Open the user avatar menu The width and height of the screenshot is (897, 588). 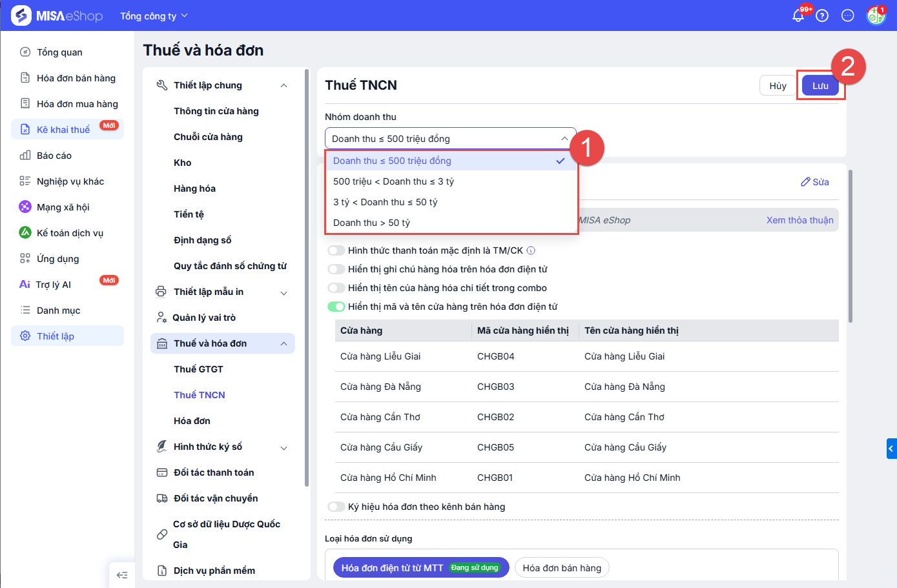click(876, 15)
